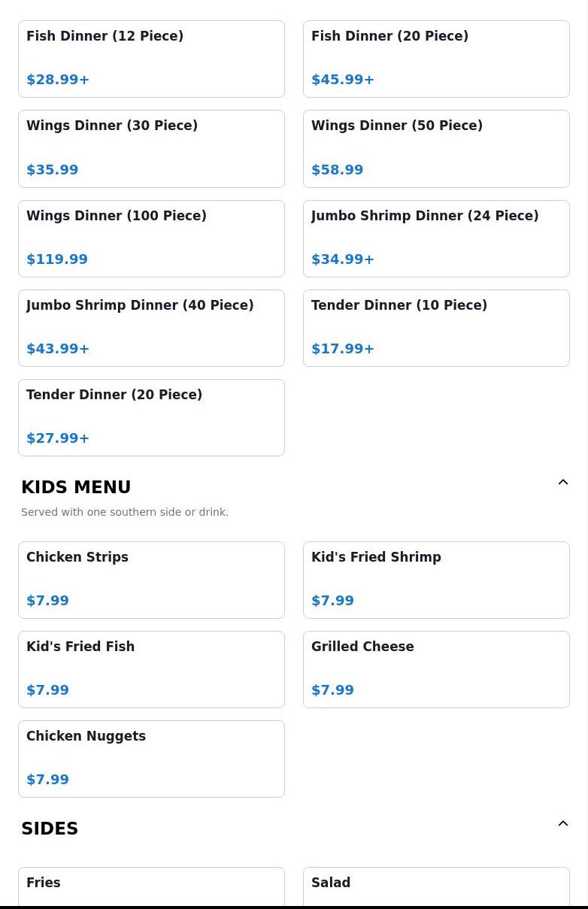The width and height of the screenshot is (588, 909).
Task: Add Tender Dinner (20 Piece) item
Action: [x=151, y=417]
